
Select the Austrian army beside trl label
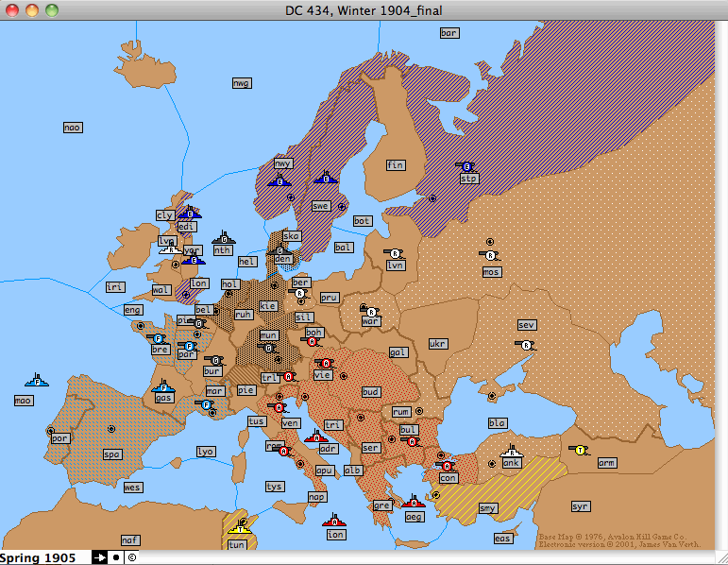(x=288, y=376)
